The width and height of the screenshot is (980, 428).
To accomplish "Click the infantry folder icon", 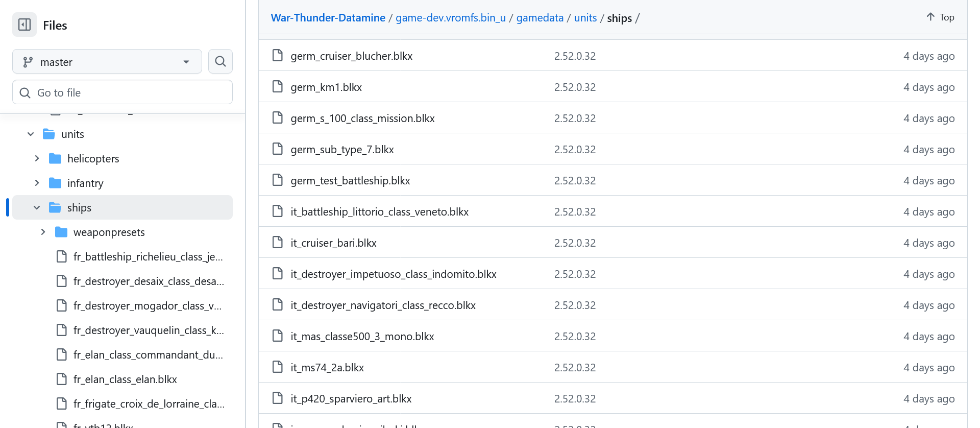I will [55, 183].
